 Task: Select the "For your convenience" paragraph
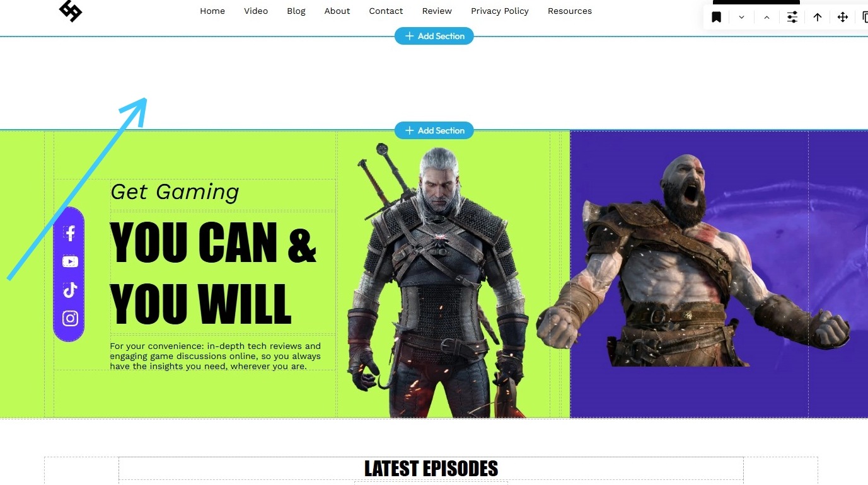(x=216, y=356)
